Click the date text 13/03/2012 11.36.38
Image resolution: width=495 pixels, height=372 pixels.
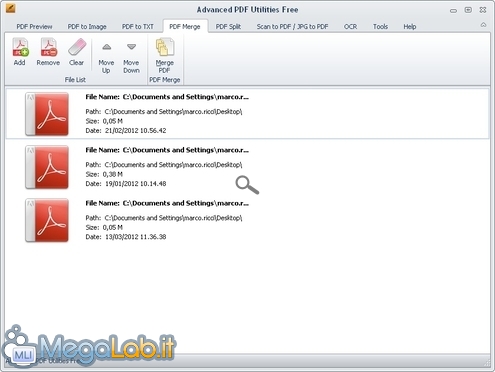click(x=135, y=237)
